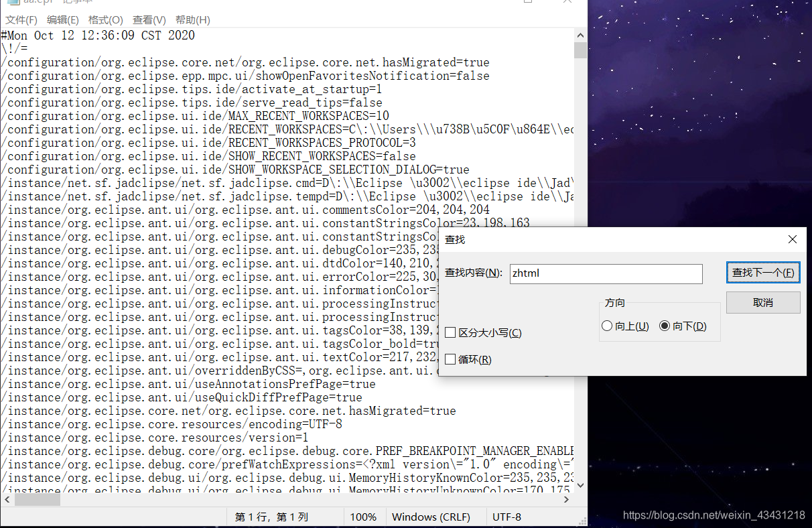The image size is (812, 528).
Task: Click the 查找下一个(F) button
Action: [x=763, y=273]
